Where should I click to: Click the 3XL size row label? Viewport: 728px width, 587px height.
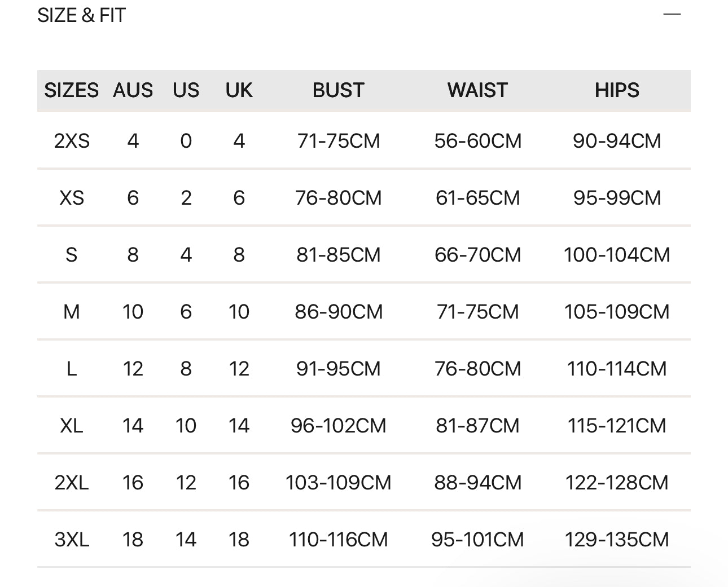[72, 540]
